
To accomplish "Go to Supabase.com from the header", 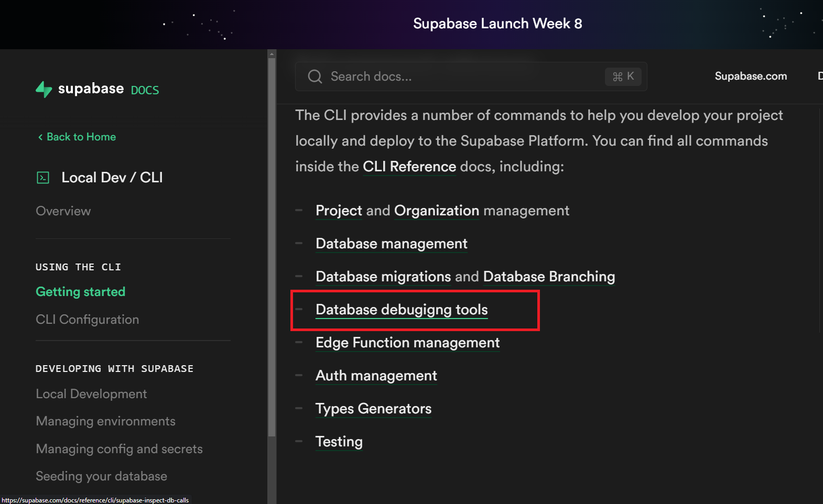I will pos(751,76).
